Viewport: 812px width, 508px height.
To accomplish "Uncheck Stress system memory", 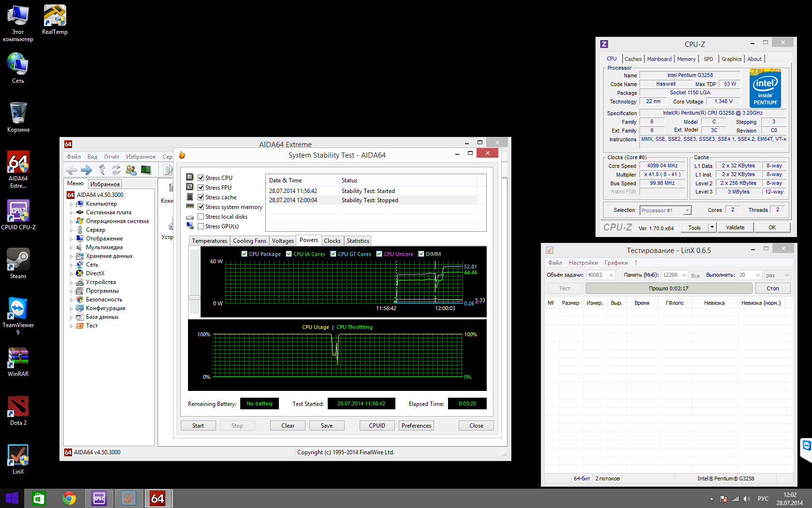I will point(201,207).
